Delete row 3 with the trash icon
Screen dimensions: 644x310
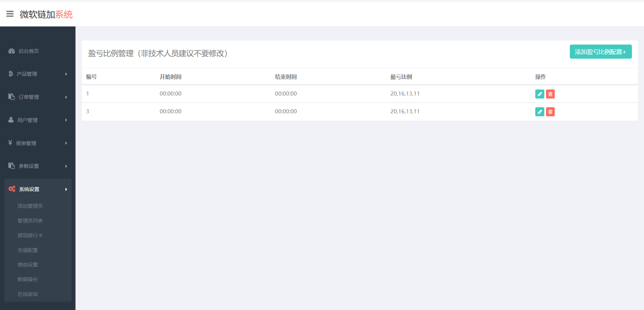click(x=550, y=112)
